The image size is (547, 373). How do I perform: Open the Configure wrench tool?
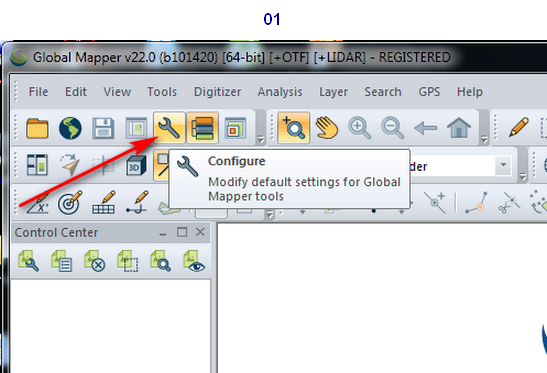(169, 128)
